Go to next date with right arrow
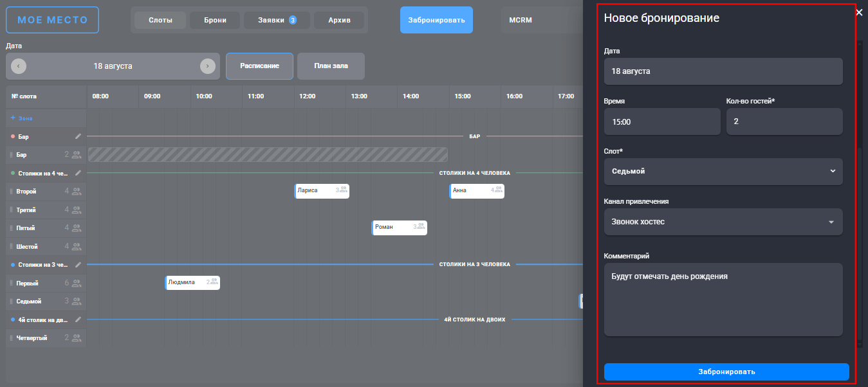868x387 pixels. [x=208, y=66]
